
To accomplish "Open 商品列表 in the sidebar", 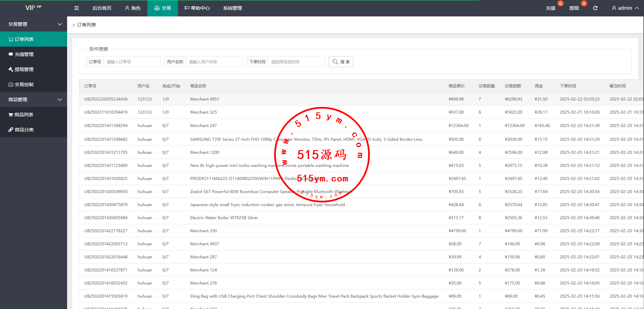I will [34, 115].
